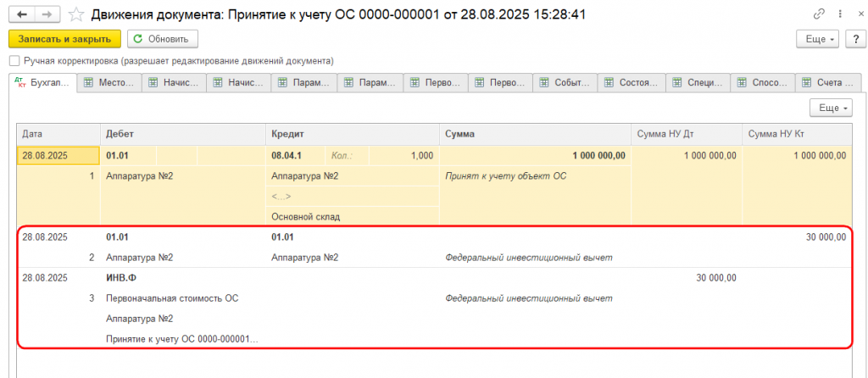Image resolution: width=868 pixels, height=378 pixels.
Task: Click the Основной склад cell
Action: click(x=353, y=216)
